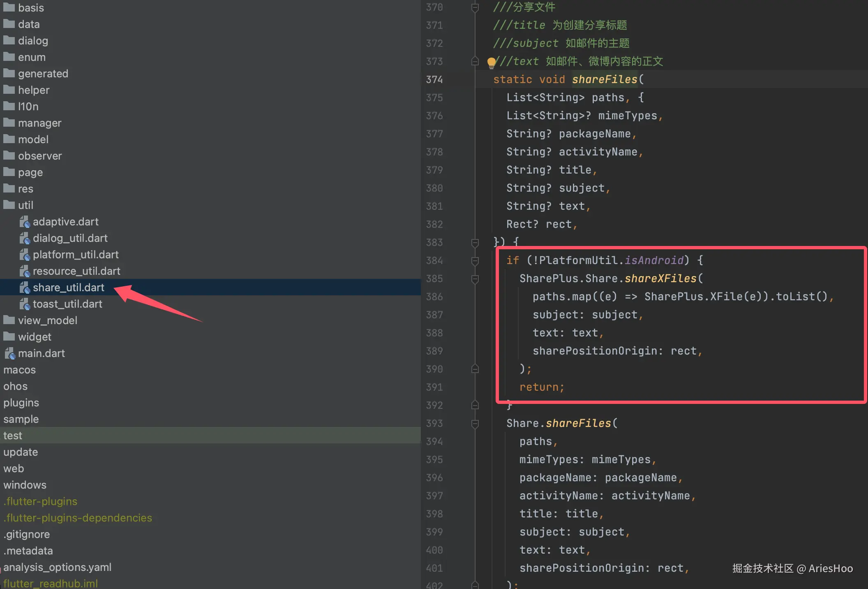Click the lightbulb quick-fix icon
The width and height of the screenshot is (868, 589).
tap(491, 63)
